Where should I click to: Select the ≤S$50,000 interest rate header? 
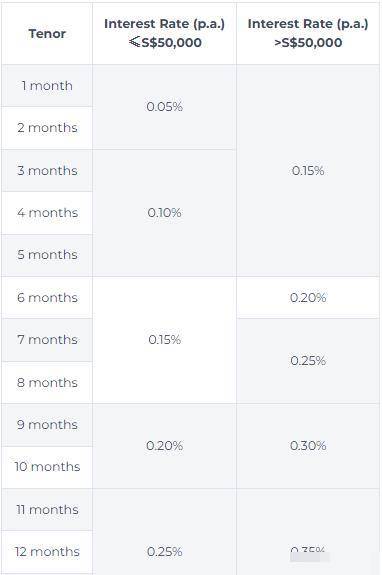pos(164,33)
